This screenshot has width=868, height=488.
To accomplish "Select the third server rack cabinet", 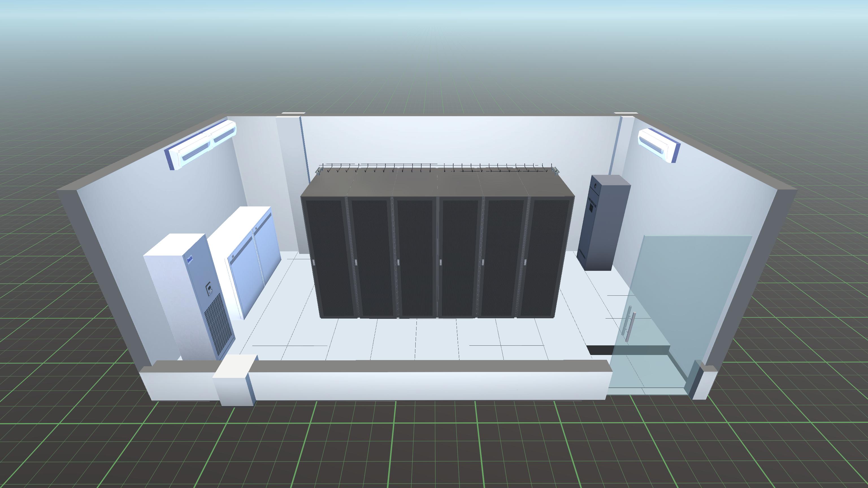I will pyautogui.click(x=415, y=258).
